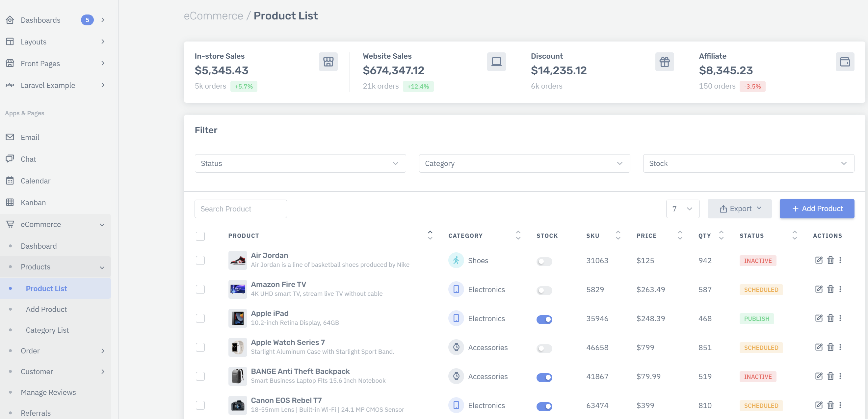Open the Status filter dropdown

click(300, 163)
